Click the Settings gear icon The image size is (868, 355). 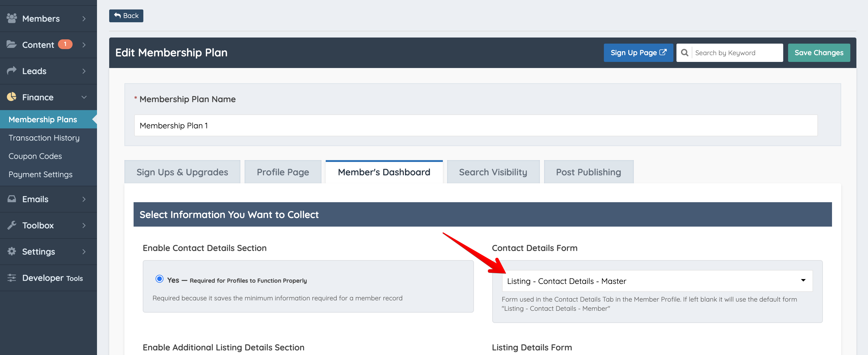tap(12, 251)
